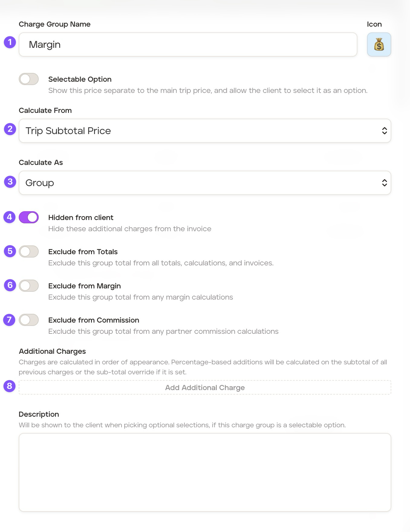This screenshot has height=532, width=410.
Task: Click the step 8 numbered badge
Action: point(9,386)
